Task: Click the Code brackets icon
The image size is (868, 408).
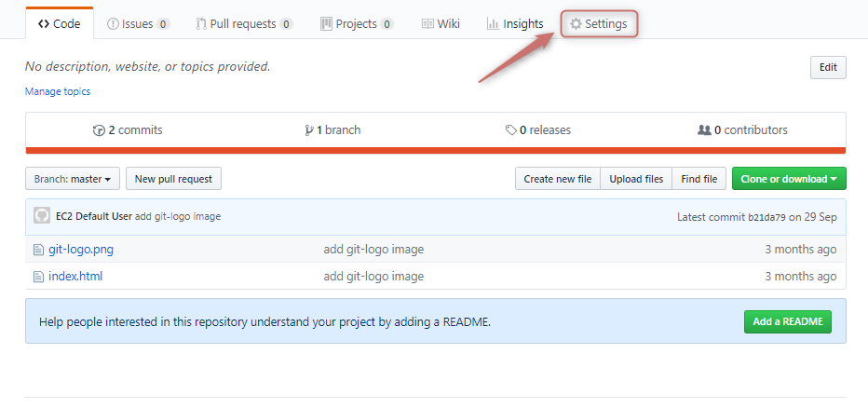Action: pos(45,24)
